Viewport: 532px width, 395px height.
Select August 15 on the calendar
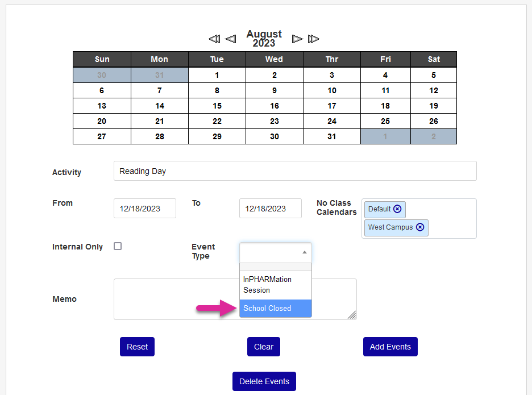pos(217,106)
